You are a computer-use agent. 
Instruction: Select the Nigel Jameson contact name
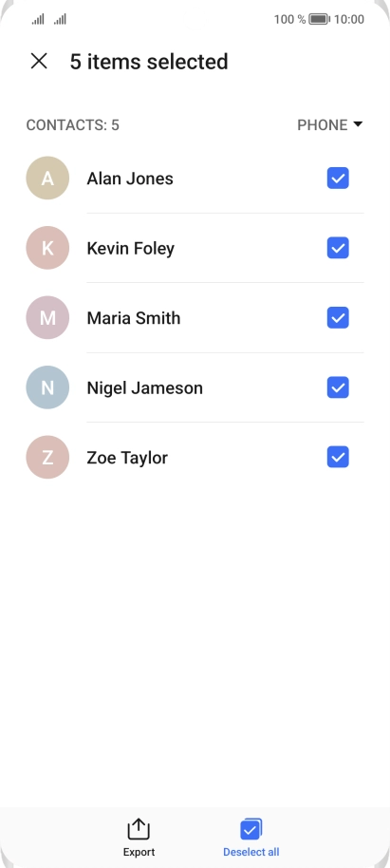tap(145, 388)
